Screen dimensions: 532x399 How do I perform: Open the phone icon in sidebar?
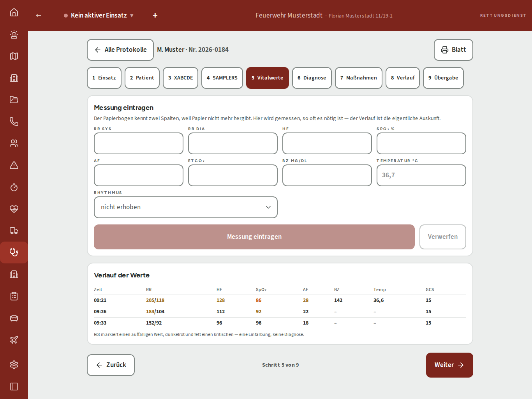[x=14, y=122]
